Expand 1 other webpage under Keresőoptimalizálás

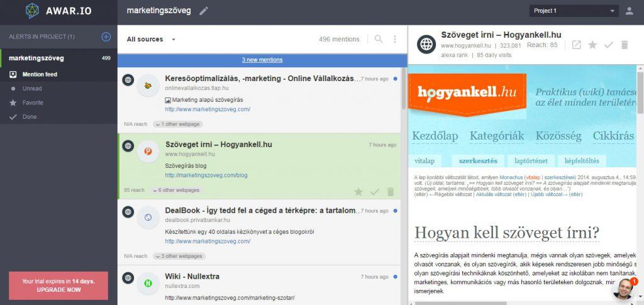tap(178, 124)
